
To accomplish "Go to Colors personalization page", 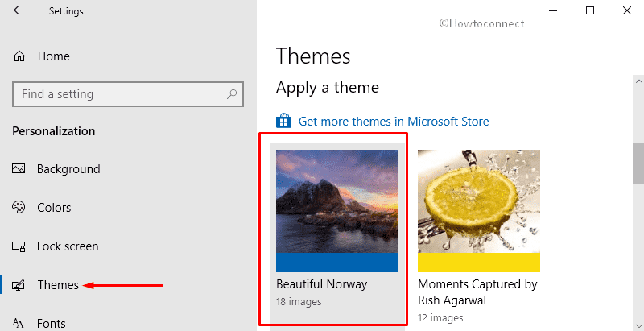I will click(x=54, y=208).
